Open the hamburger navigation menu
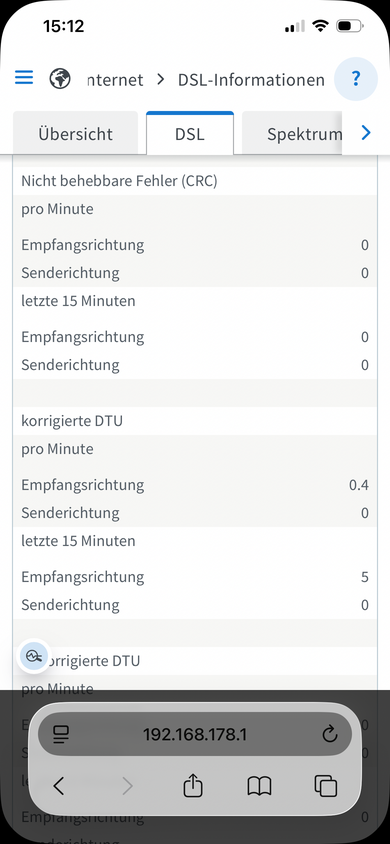 (x=24, y=78)
